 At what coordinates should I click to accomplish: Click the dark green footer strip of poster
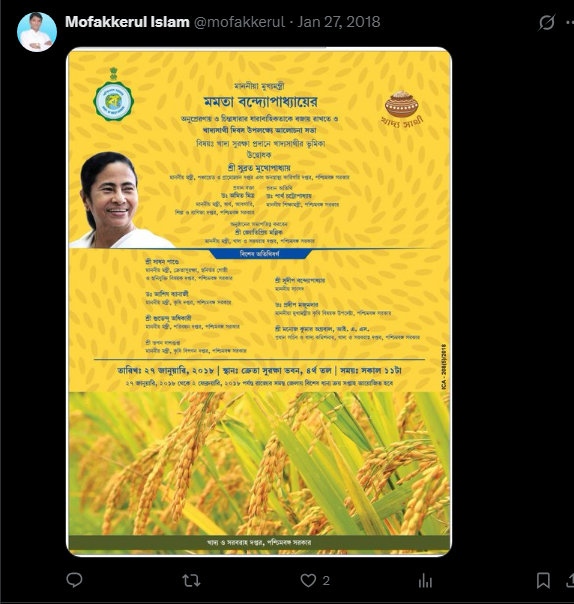[259, 542]
